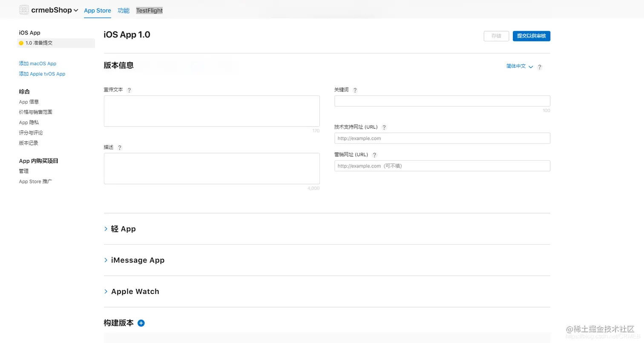Open 价格与销售范围 in the sidebar
644x343 pixels.
click(36, 112)
